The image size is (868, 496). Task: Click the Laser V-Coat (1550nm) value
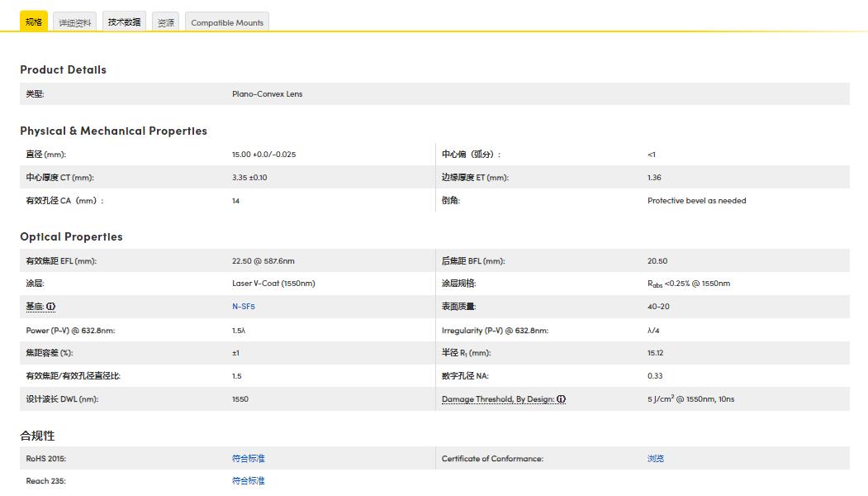[x=273, y=284]
